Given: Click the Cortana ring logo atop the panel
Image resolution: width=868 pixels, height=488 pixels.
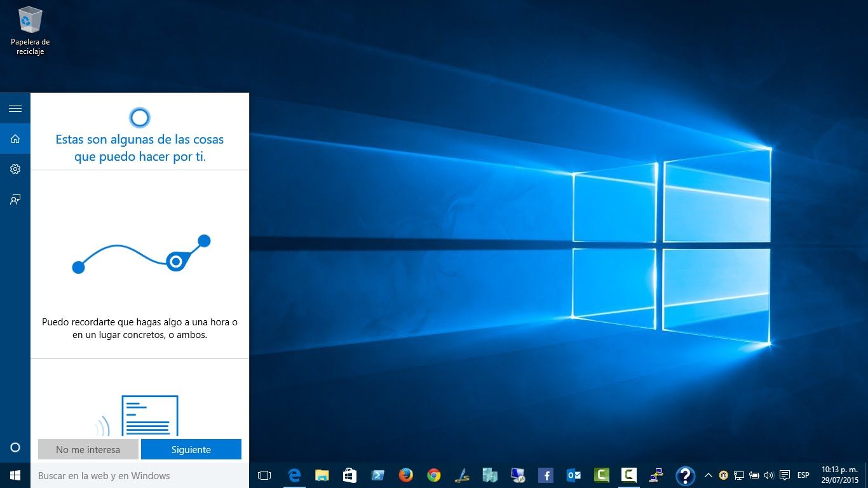Looking at the screenshot, I should [x=140, y=118].
